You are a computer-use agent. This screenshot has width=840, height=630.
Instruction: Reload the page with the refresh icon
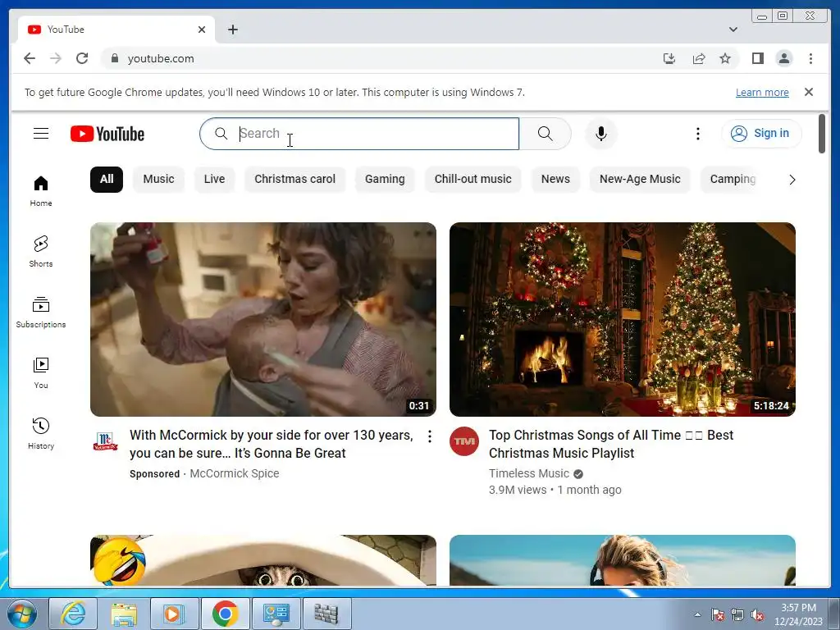coord(82,58)
